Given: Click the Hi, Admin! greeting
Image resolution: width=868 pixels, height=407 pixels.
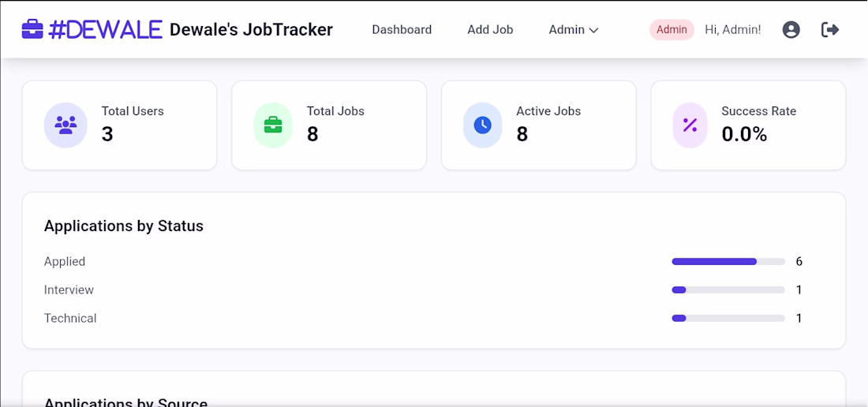Looking at the screenshot, I should click(733, 30).
